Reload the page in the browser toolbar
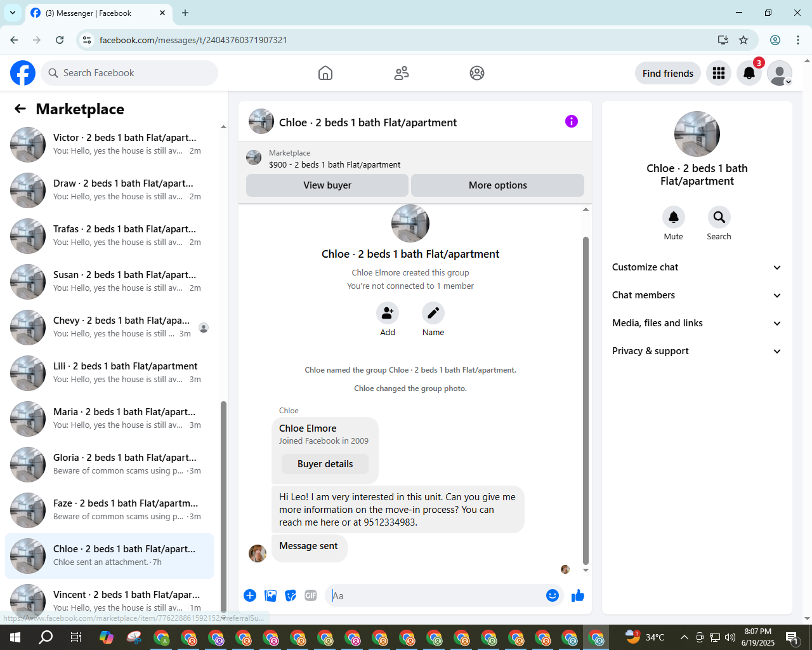Viewport: 812px width, 650px height. coord(60,40)
